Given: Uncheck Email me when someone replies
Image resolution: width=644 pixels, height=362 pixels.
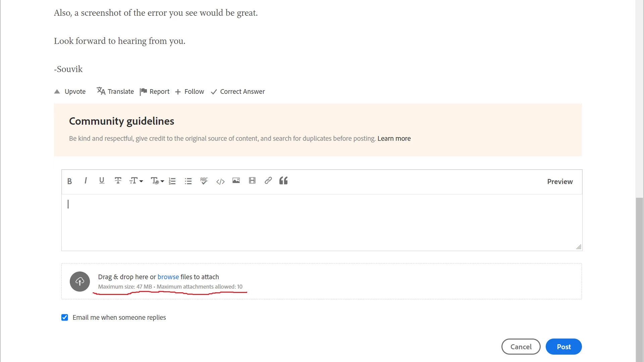Looking at the screenshot, I should point(65,317).
